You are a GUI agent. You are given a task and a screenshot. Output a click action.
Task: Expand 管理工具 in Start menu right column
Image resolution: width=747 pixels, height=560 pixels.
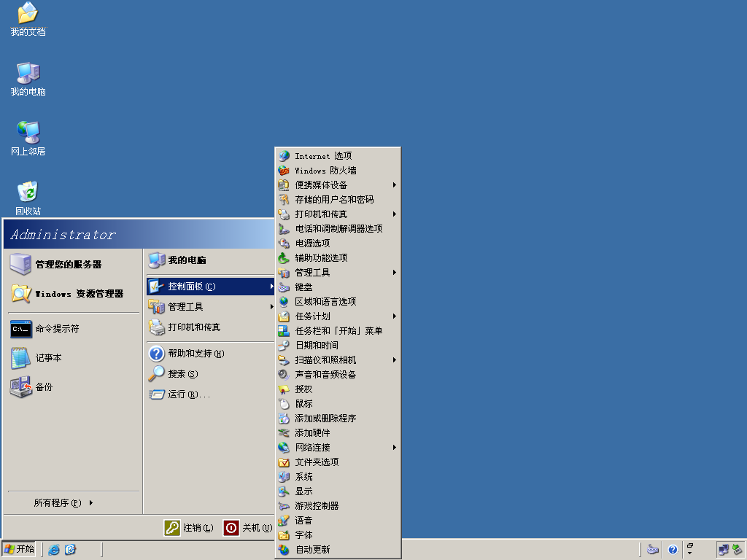coord(210,307)
